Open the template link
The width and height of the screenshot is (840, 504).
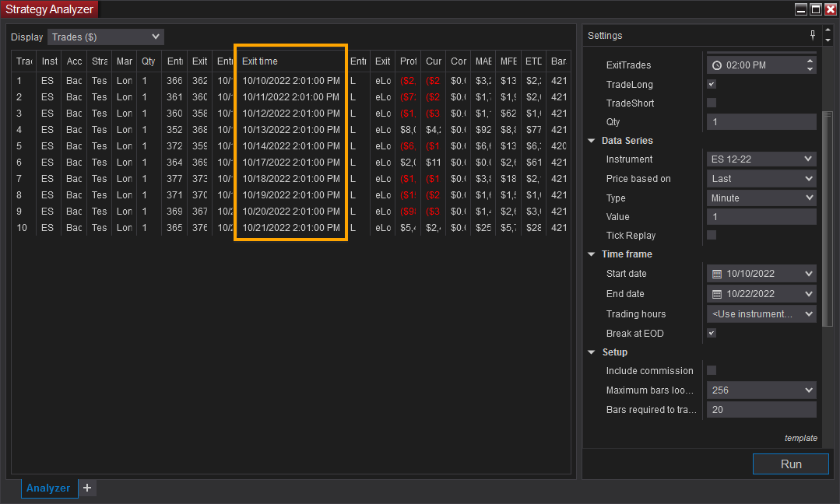[x=800, y=438]
